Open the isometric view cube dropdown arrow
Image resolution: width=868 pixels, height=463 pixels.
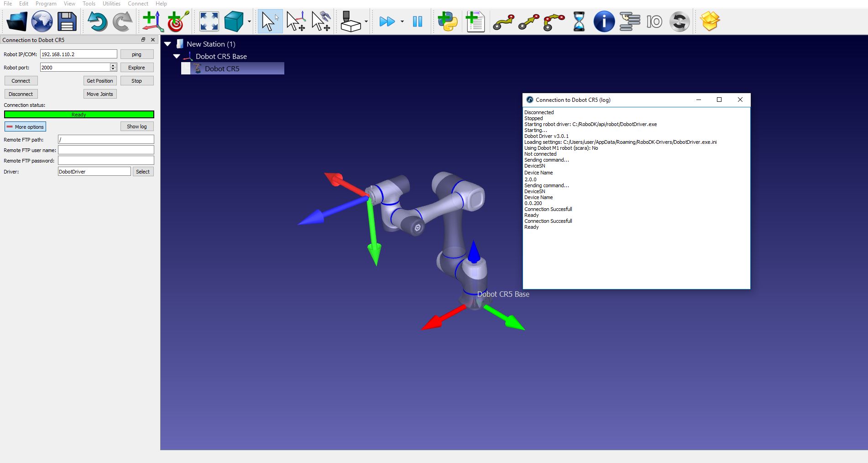[x=249, y=21]
